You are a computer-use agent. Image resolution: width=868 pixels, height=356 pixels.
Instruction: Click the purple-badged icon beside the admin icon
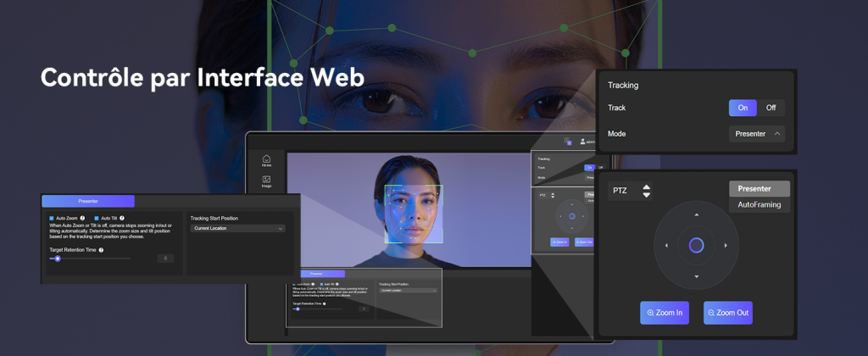pos(568,142)
